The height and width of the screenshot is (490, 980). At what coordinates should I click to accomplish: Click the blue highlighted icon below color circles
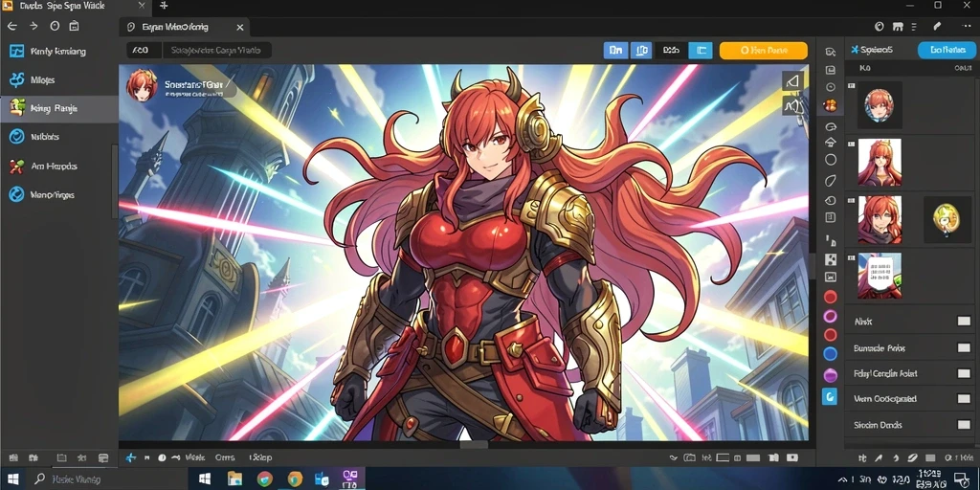[x=830, y=395]
